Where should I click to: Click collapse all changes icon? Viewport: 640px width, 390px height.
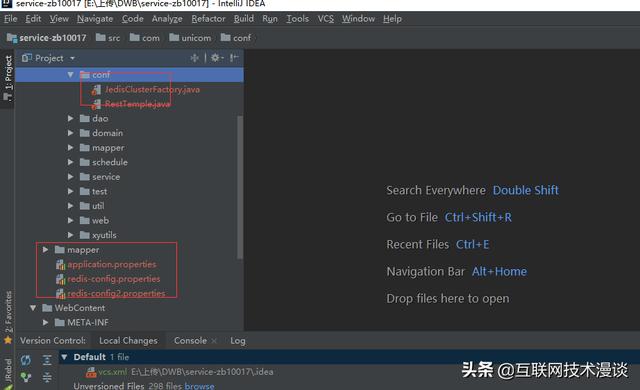pyautogui.click(x=47, y=377)
